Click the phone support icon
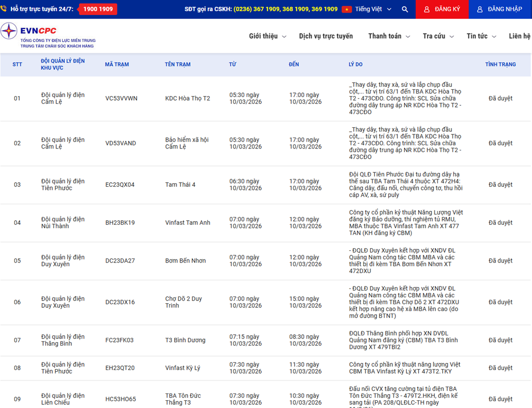532x408 pixels. pyautogui.click(x=4, y=9)
